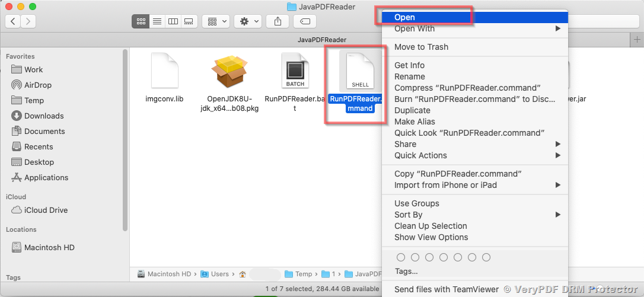Switch Finder to icon view
Image resolution: width=644 pixels, height=297 pixels.
(x=141, y=21)
